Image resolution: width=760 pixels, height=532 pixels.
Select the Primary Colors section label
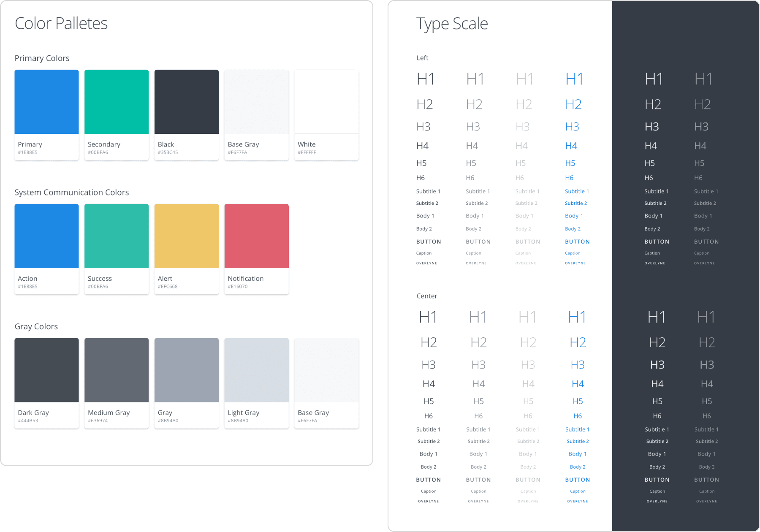[42, 58]
